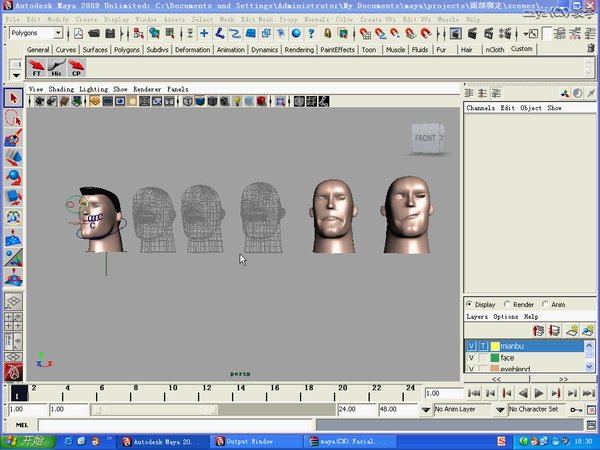Choose the Soft Modification tool
The image size is (600, 450).
tap(13, 238)
